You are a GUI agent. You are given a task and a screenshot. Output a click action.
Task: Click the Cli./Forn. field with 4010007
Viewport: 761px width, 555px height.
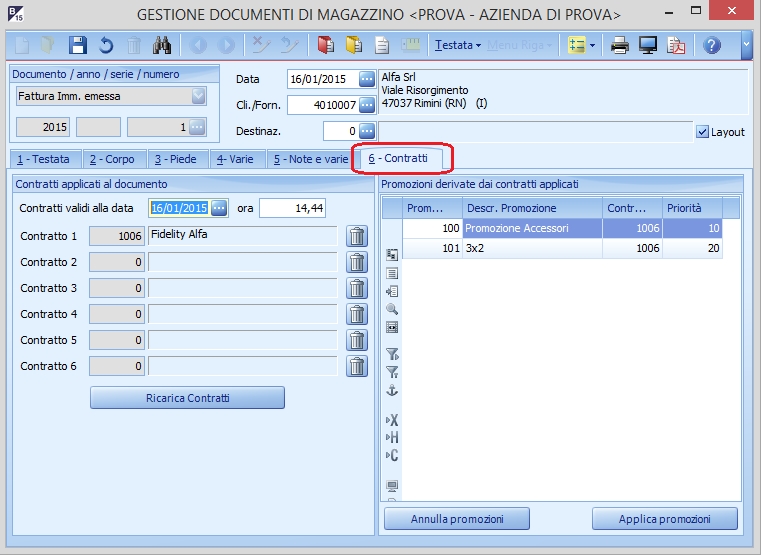click(324, 105)
